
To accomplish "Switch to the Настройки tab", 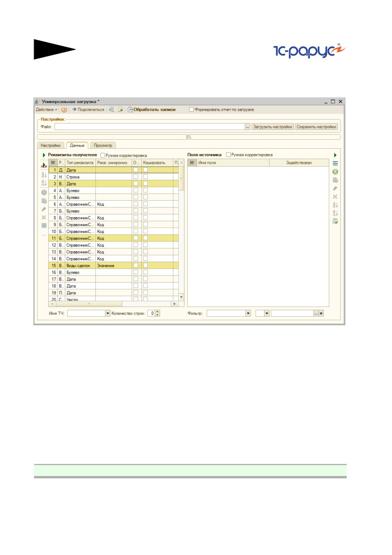I will 51,146.
